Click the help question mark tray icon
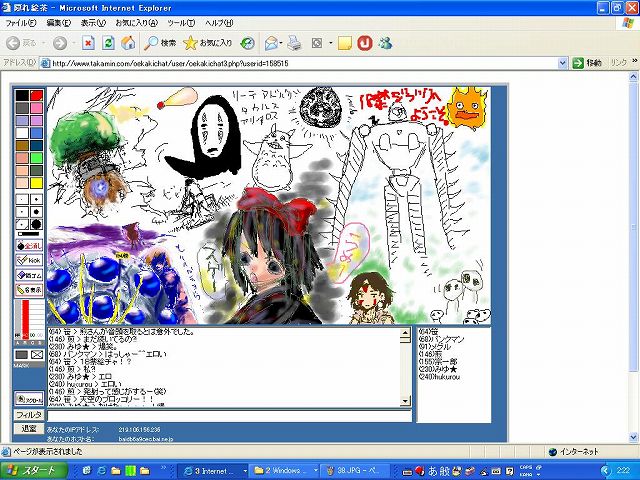Viewport: 640px width, 480px height. tap(509, 471)
